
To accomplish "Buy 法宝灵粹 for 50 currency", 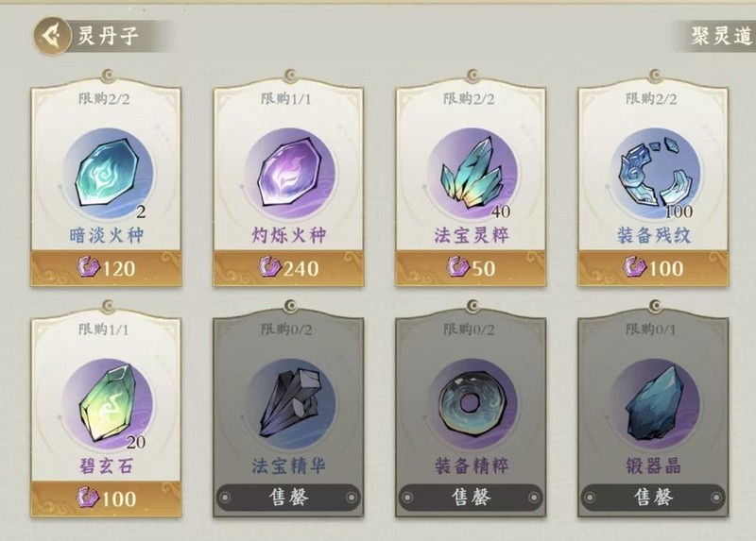I will (x=471, y=268).
